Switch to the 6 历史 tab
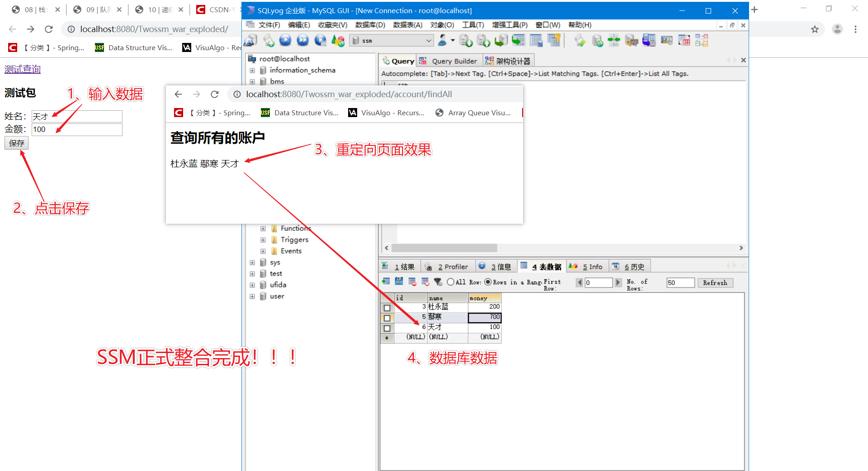The height and width of the screenshot is (471, 868). (630, 267)
